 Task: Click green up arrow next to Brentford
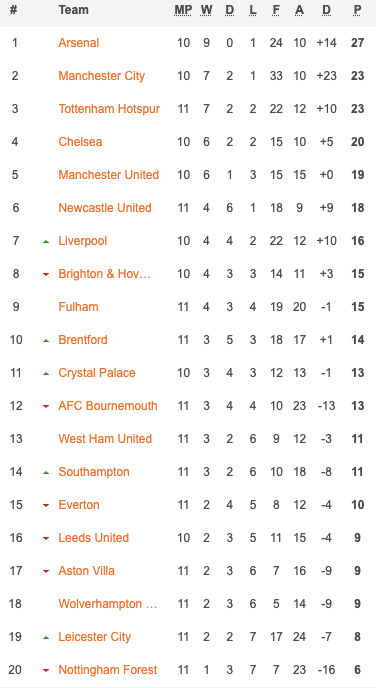[46, 340]
